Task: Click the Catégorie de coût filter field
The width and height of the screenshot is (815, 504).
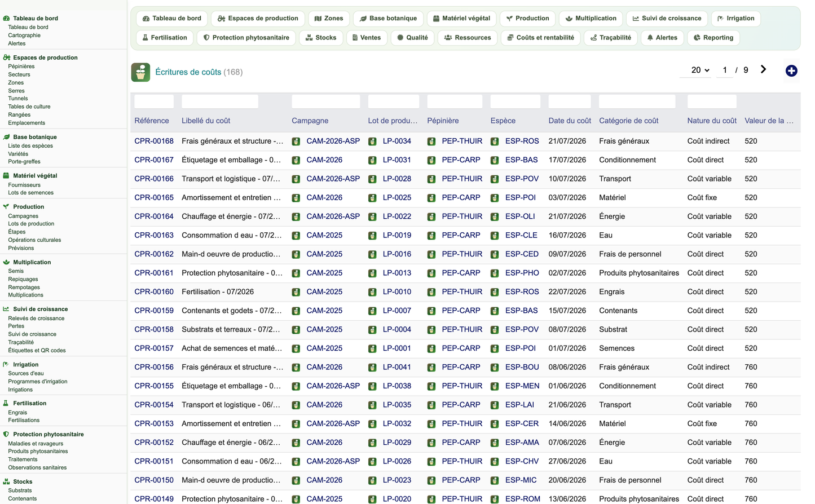Action: coord(637,101)
